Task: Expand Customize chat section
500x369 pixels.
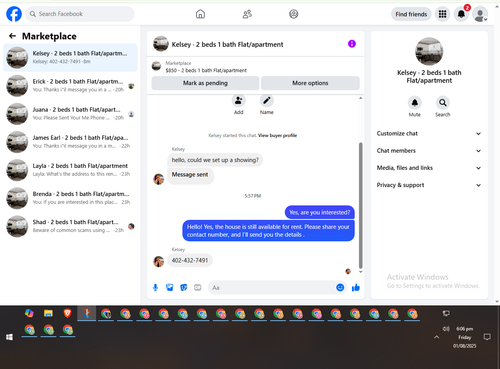Action: (429, 134)
